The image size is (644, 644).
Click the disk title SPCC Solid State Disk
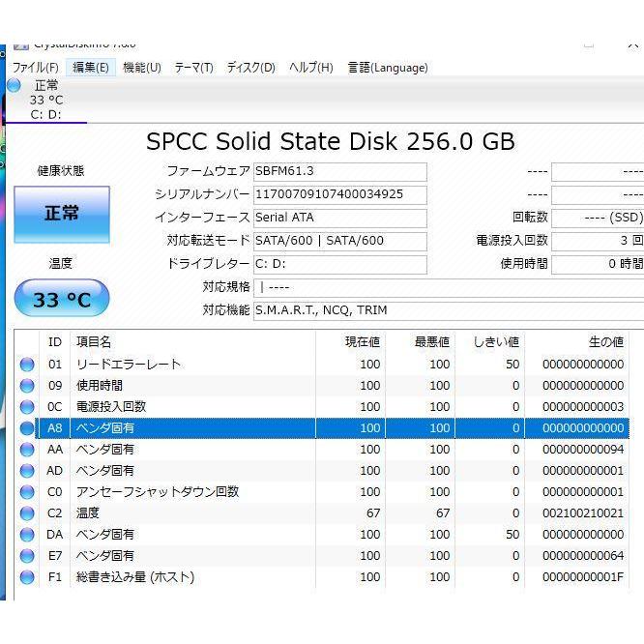[330, 142]
